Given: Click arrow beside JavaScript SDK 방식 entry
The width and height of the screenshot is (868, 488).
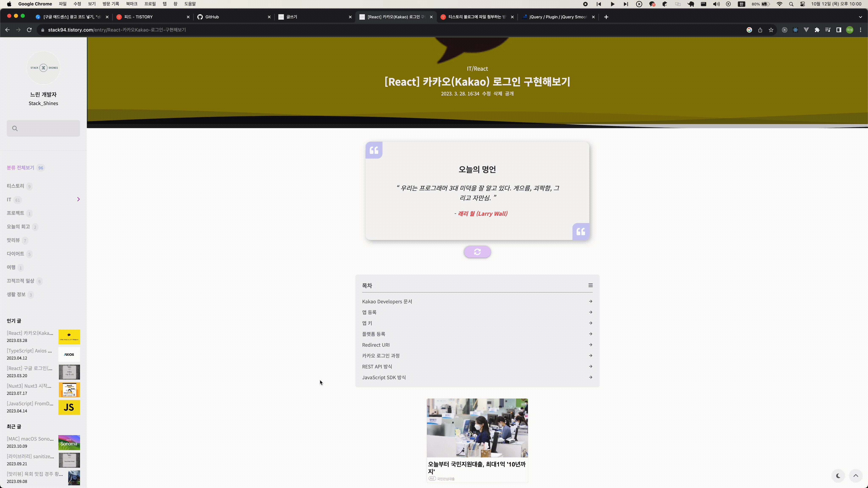Looking at the screenshot, I should [590, 377].
